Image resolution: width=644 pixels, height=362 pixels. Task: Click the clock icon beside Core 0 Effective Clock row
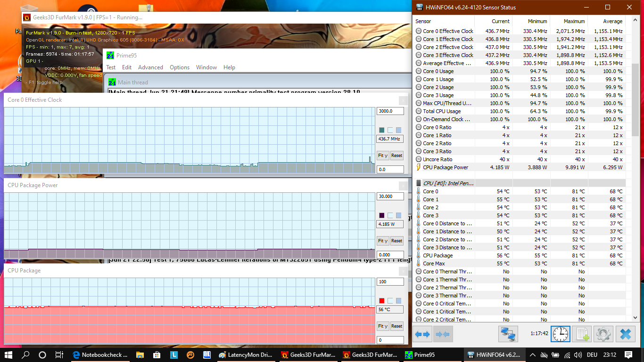(418, 31)
